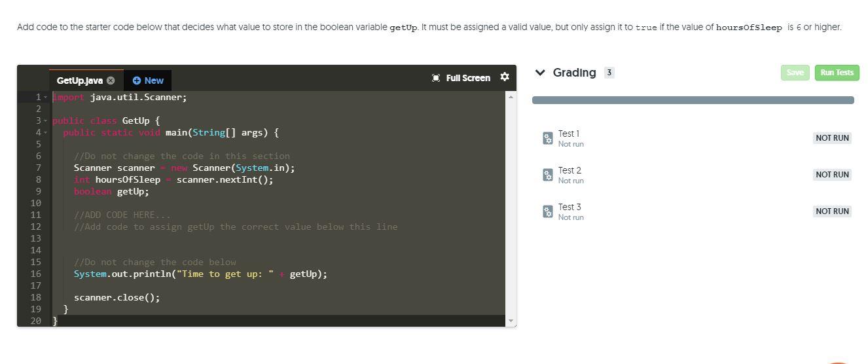Click the hoursOfSleep declaration line
Screen dimensions: 868x364
click(173, 179)
